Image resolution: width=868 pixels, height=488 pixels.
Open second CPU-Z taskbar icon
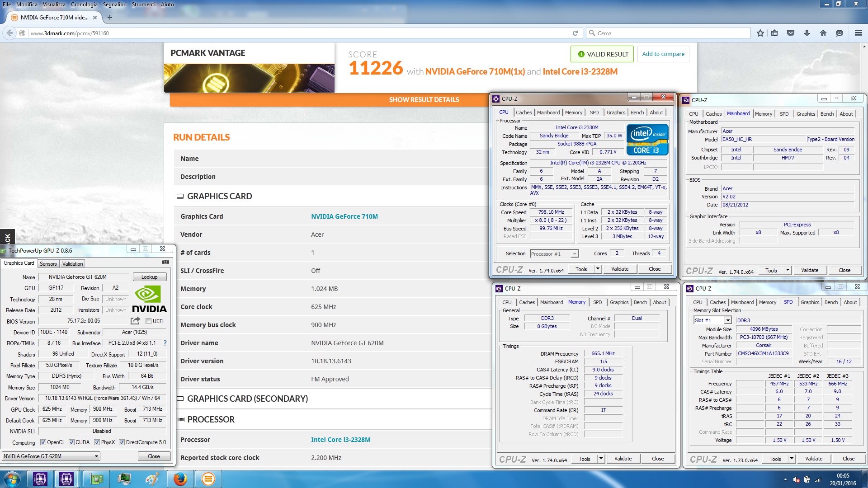[66, 479]
